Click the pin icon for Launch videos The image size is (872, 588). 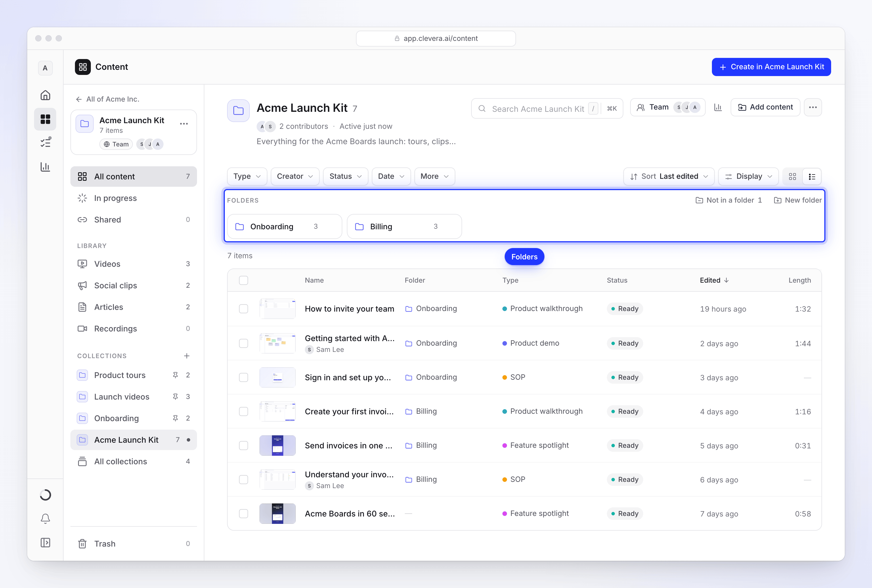pos(175,397)
